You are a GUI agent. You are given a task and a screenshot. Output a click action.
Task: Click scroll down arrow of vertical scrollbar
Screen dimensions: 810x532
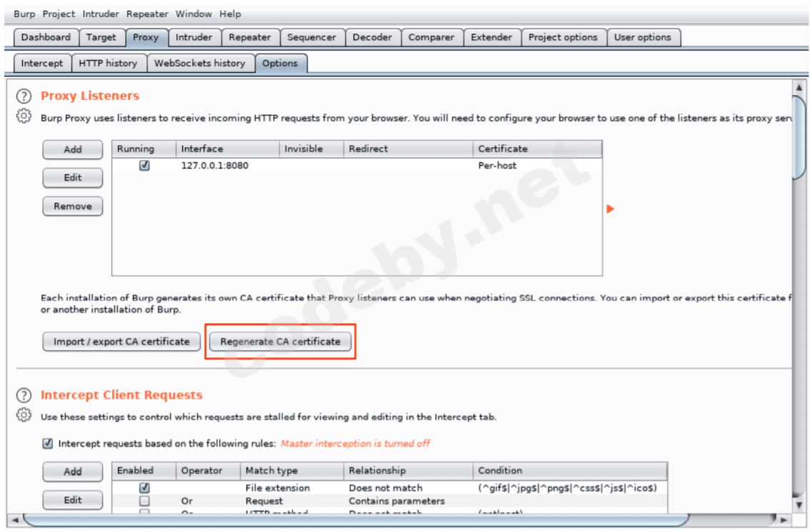pos(799,505)
